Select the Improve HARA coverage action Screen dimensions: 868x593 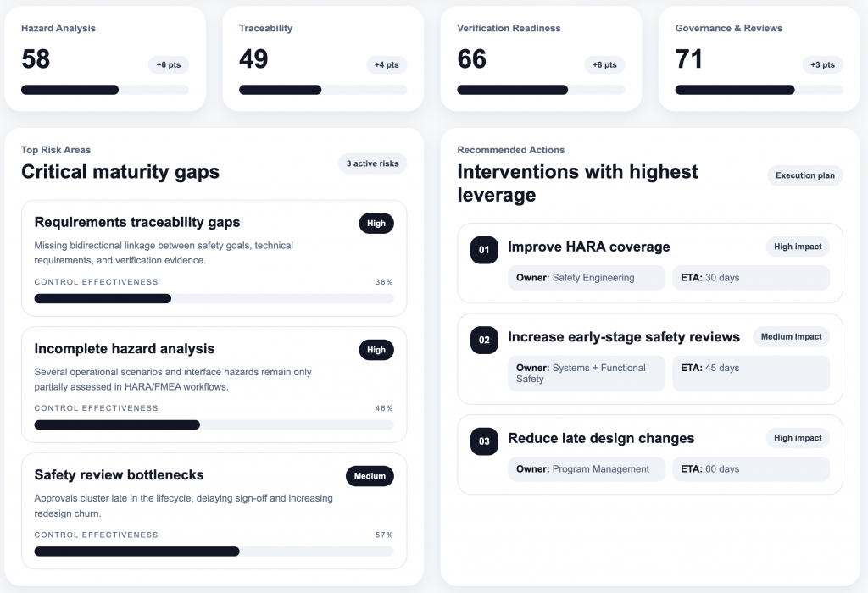click(588, 247)
